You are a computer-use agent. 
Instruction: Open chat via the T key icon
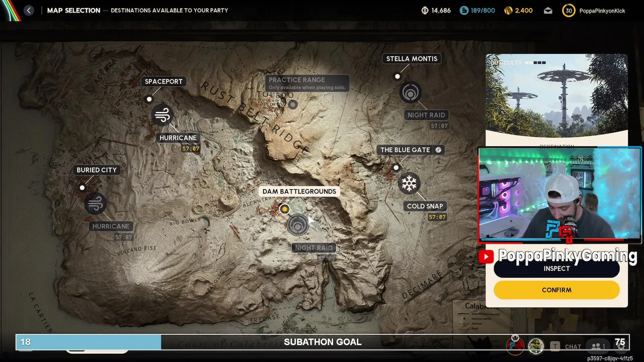[x=555, y=346]
